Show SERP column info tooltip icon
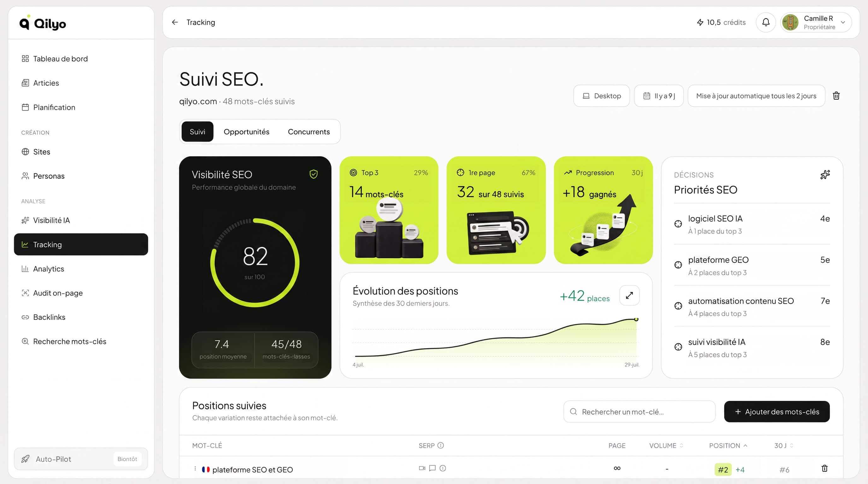This screenshot has height=484, width=868. pyautogui.click(x=440, y=445)
